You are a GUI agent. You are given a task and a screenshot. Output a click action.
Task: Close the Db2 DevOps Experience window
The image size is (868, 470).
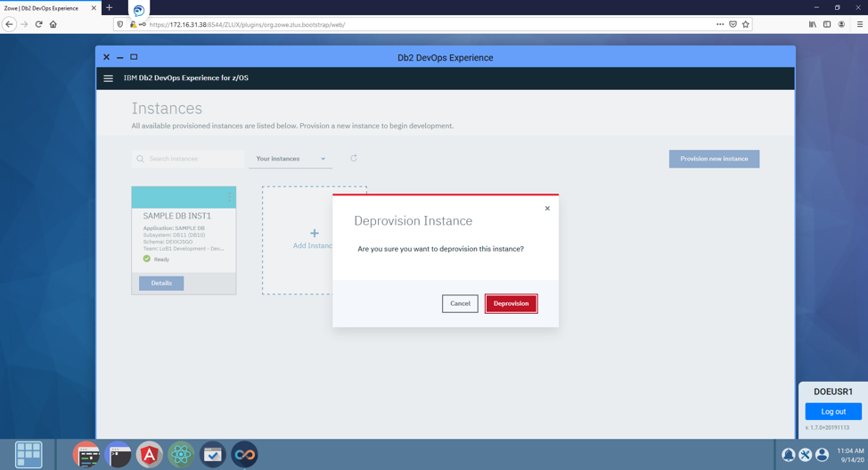(106, 57)
